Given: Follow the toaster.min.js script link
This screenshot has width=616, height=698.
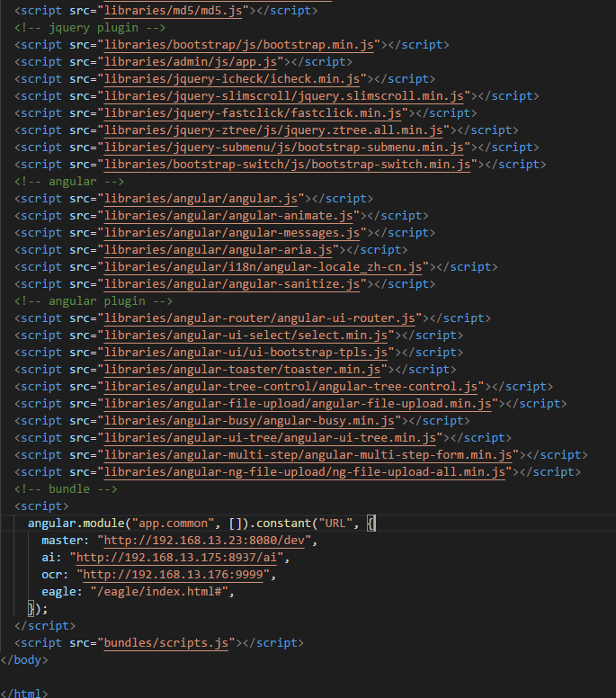Looking at the screenshot, I should tap(245, 369).
